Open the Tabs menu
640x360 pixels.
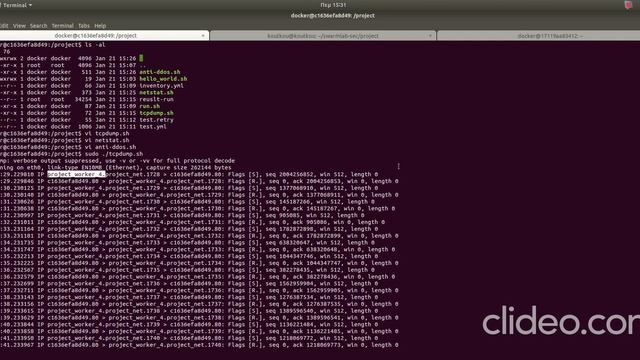pyautogui.click(x=84, y=26)
